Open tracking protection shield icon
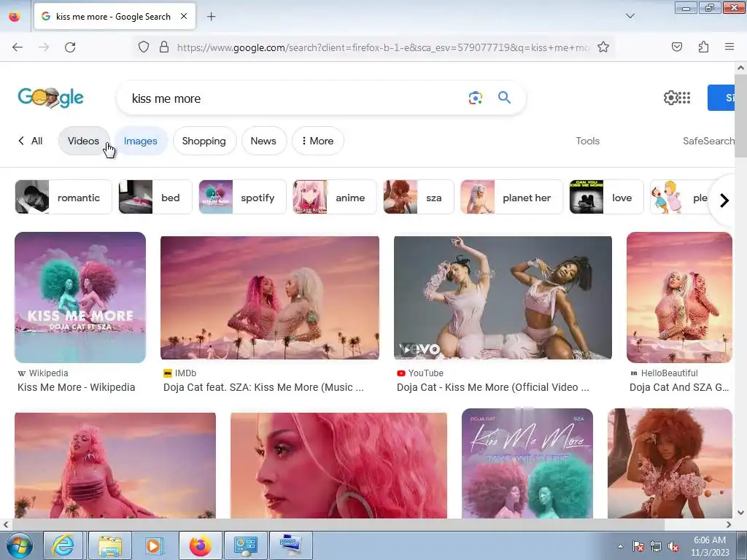Image resolution: width=747 pixels, height=560 pixels. [144, 47]
